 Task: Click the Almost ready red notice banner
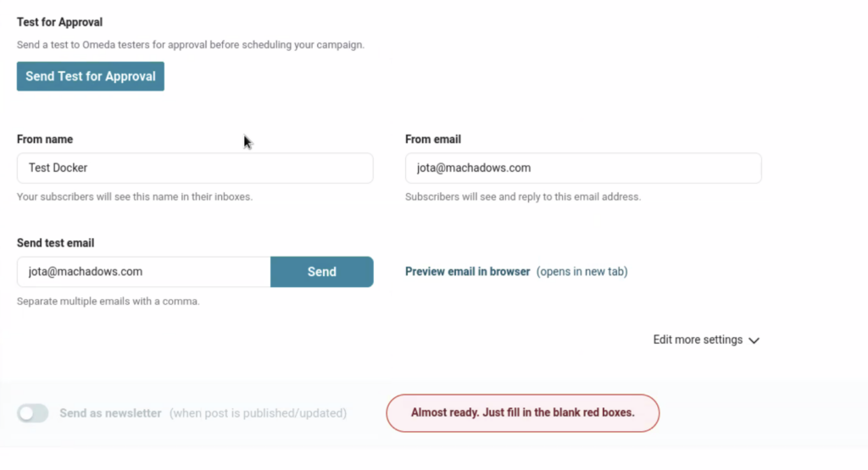(x=522, y=413)
